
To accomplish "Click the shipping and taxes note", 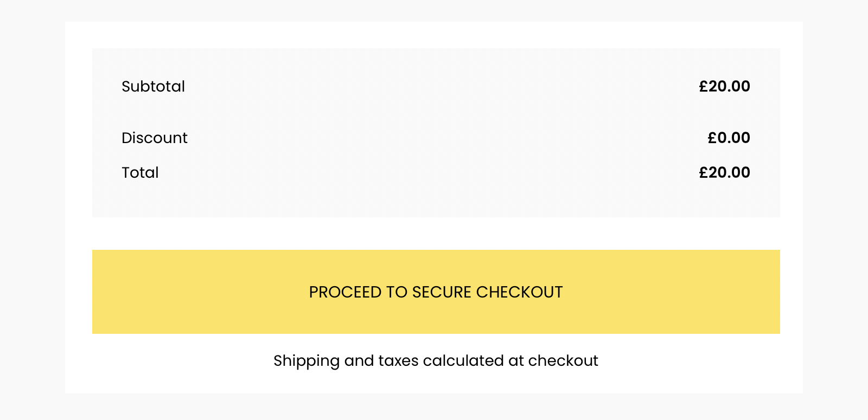I will [x=436, y=360].
